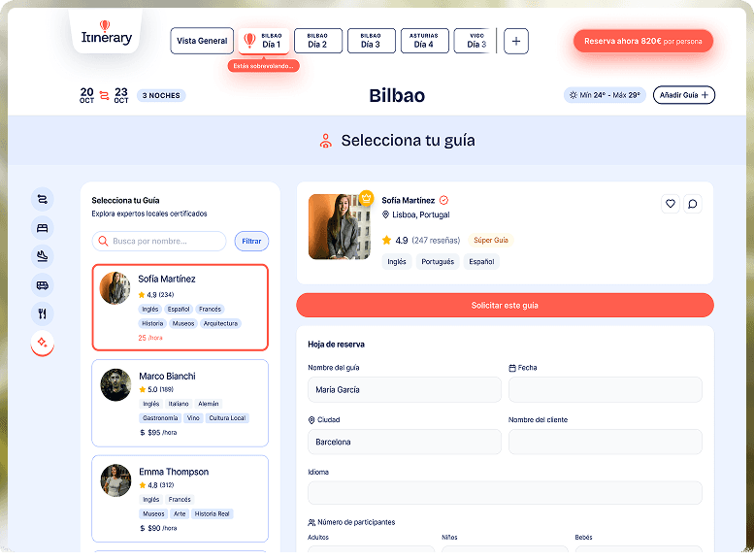Click the Súper Guía badge
754x560 pixels.
tap(490, 240)
